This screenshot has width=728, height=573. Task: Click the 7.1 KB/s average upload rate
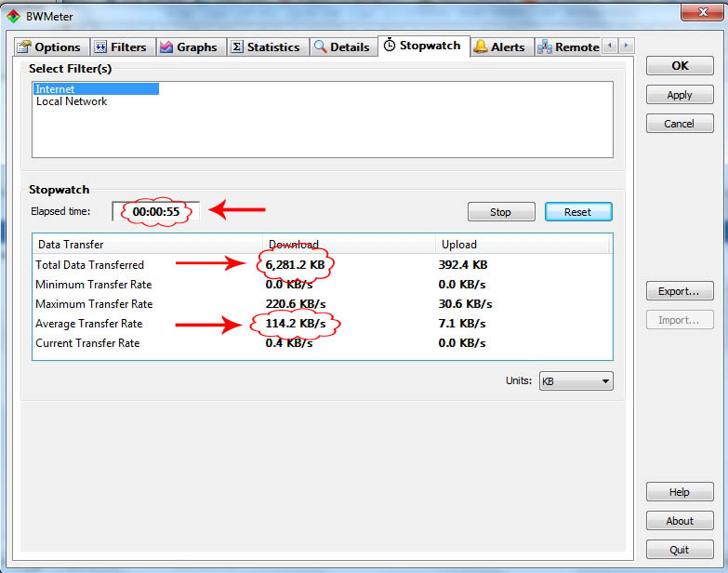[x=462, y=324]
